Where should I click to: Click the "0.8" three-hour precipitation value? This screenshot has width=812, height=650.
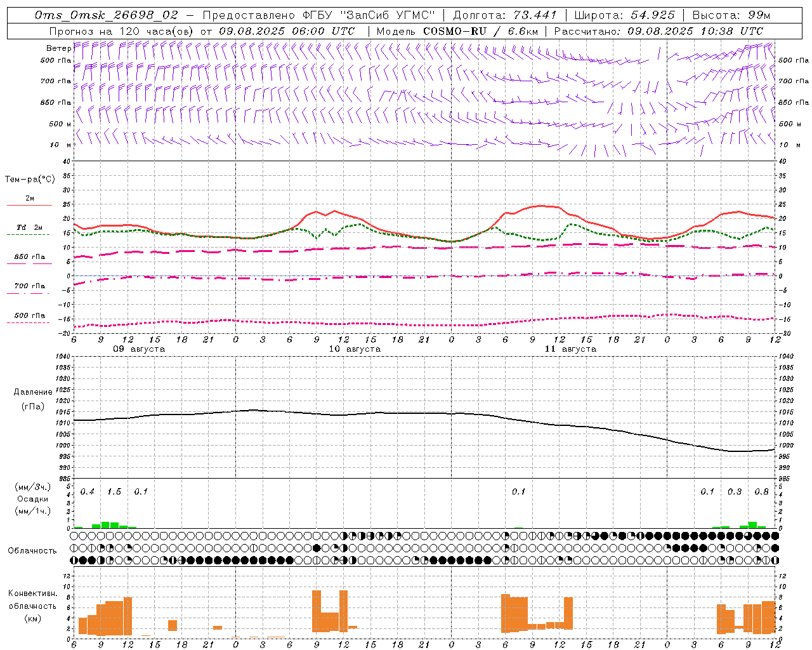point(762,492)
